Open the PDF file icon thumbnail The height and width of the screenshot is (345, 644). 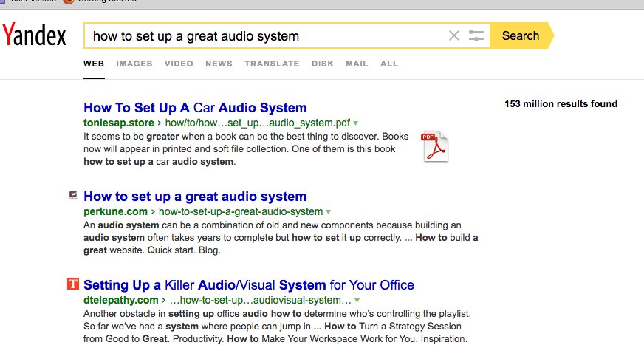434,146
